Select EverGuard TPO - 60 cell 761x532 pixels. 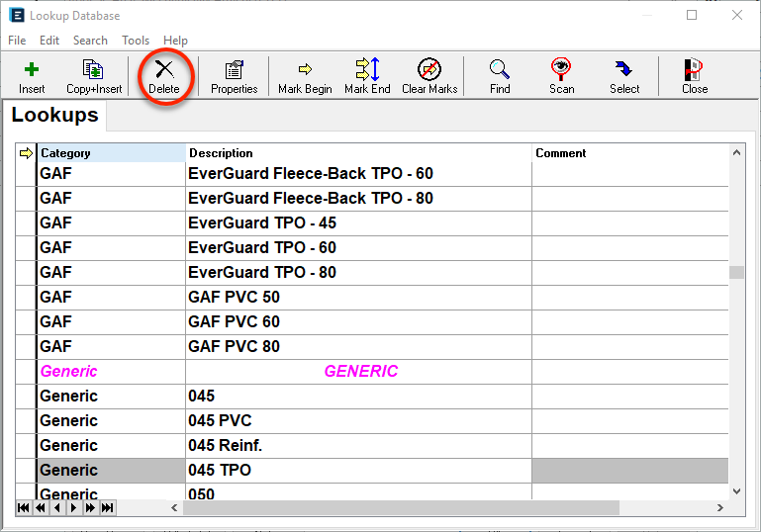tap(358, 248)
